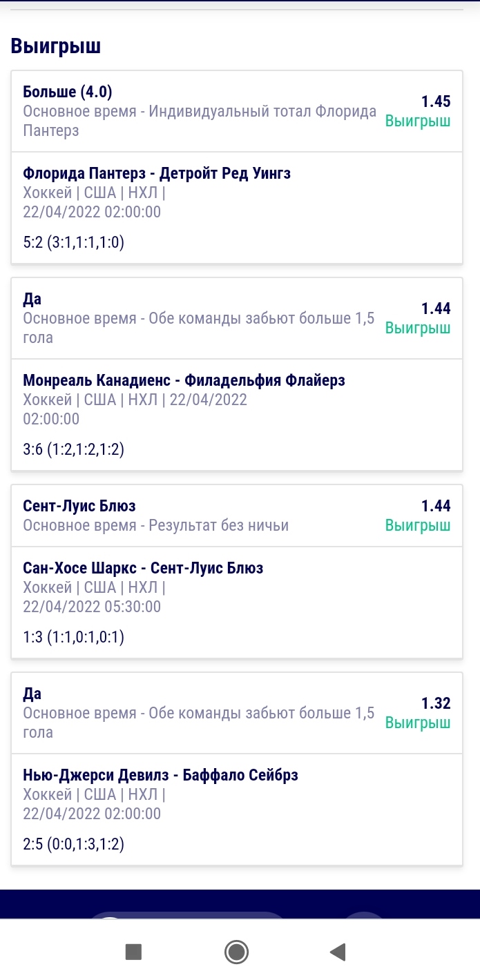Tap the Выигрыш section heading
The height and width of the screenshot is (980, 480).
pyautogui.click(x=56, y=46)
